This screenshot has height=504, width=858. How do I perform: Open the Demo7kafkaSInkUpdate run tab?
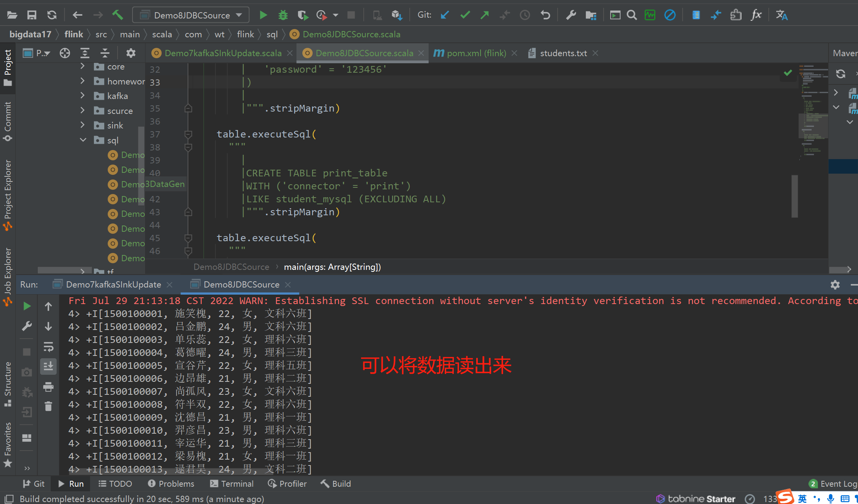[x=113, y=284]
